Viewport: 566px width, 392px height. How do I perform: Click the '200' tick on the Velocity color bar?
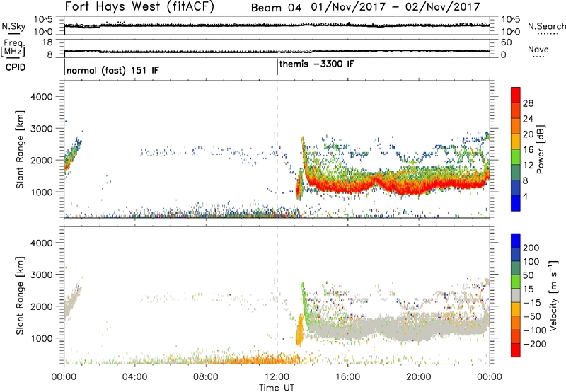point(531,248)
